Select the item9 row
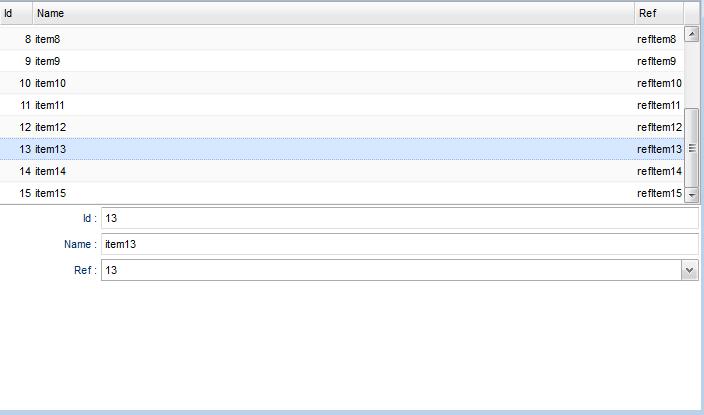 point(342,61)
